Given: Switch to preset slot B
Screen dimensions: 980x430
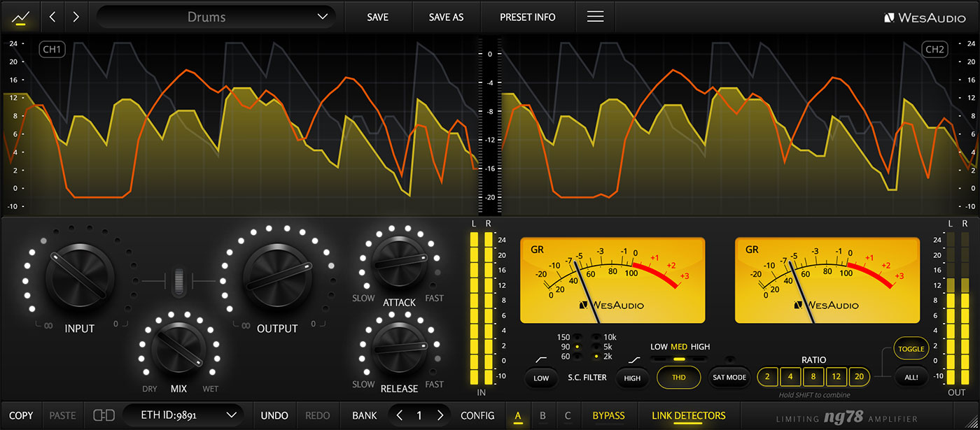Looking at the screenshot, I should tap(542, 415).
